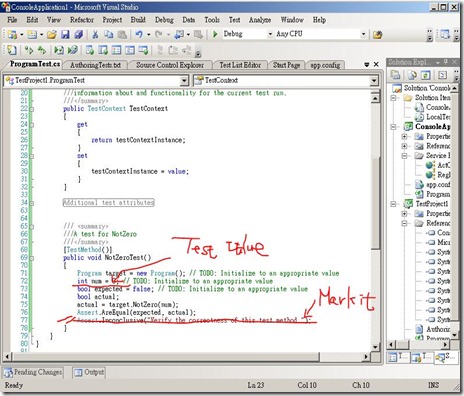Image resolution: width=464 pixels, height=396 pixels.
Task: Click the Paste toolbar icon
Action: [122, 34]
